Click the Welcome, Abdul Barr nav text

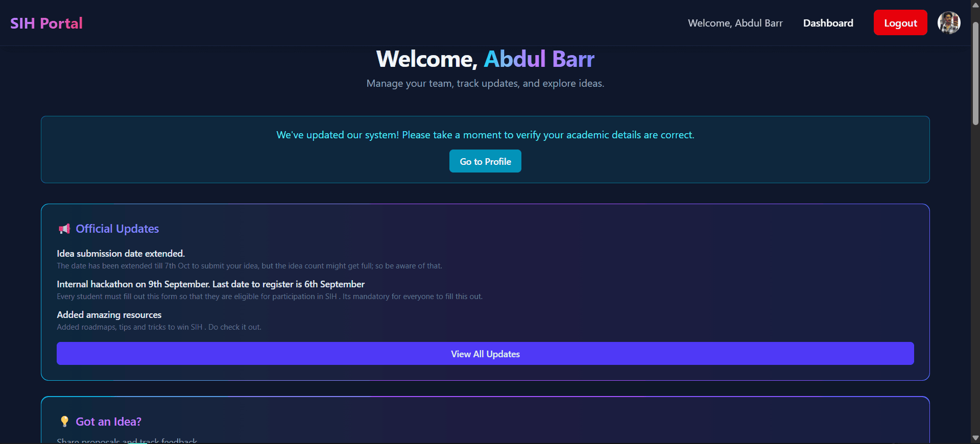click(735, 23)
